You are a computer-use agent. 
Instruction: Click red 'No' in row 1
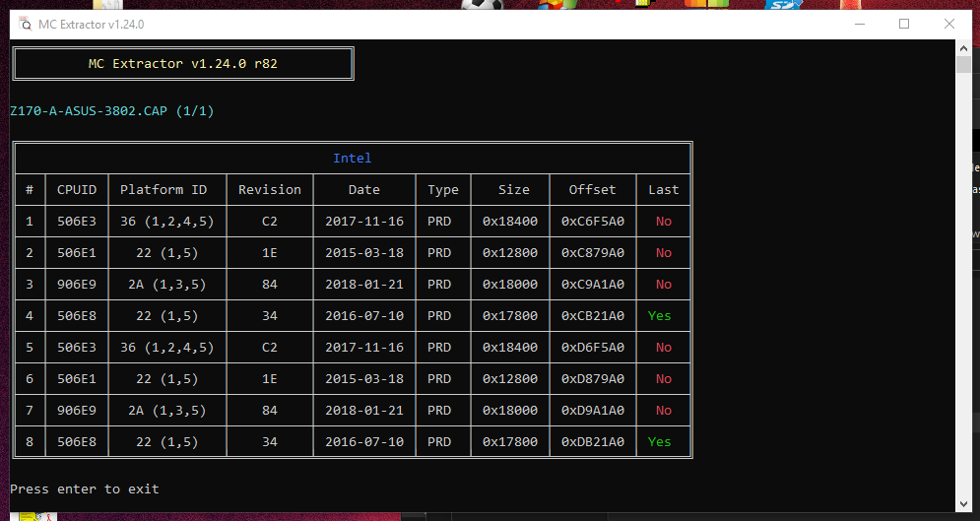[663, 222]
